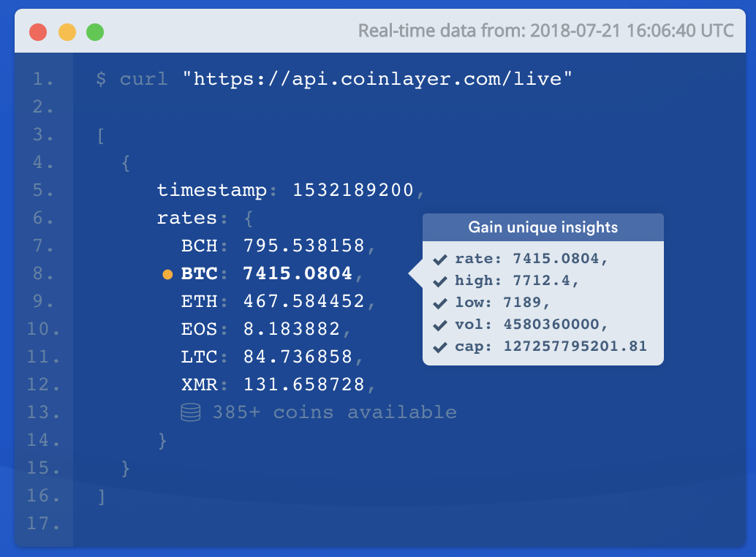Select the BCH rate 795.538158
The image size is (756, 557).
click(x=303, y=246)
